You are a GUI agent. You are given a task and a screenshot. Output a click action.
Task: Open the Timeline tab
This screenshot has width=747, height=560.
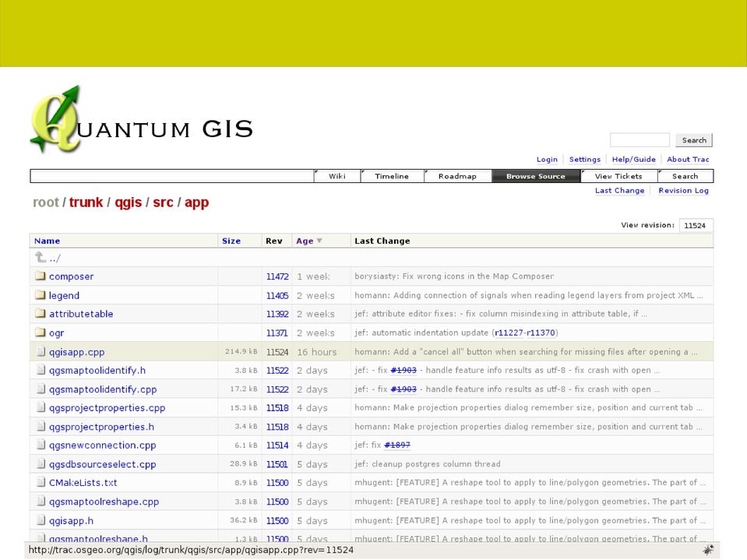[392, 176]
